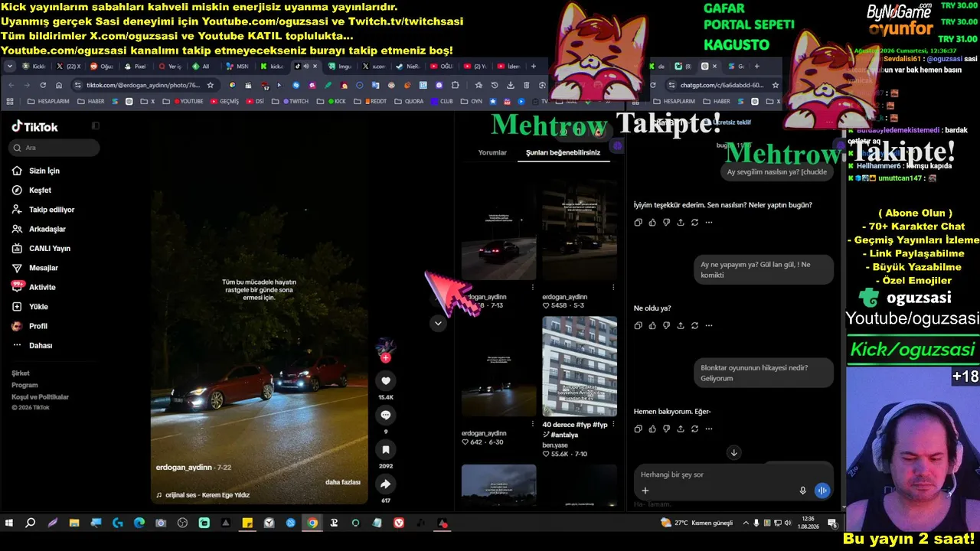Like the TikTok photo post (15.4K heart)
The image size is (980, 551).
click(x=386, y=380)
